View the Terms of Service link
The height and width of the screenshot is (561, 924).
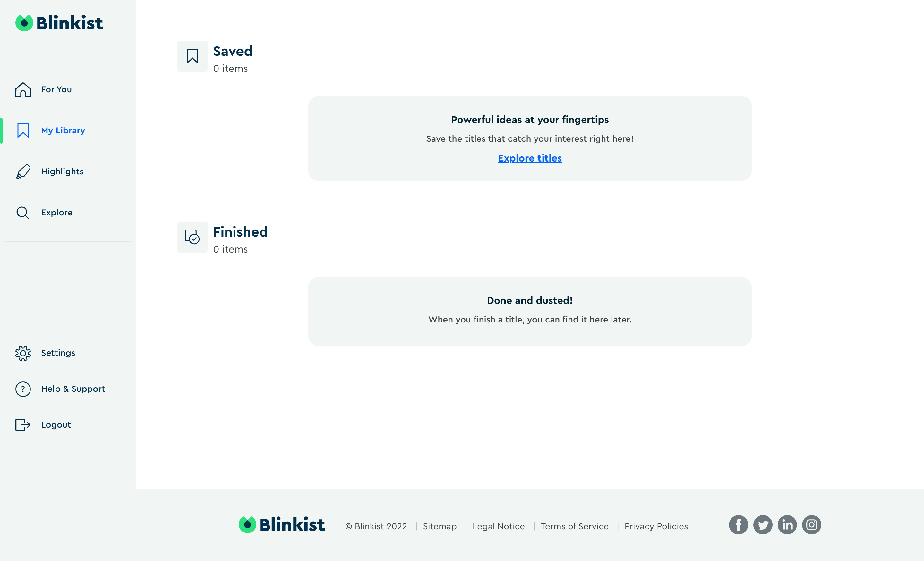[x=574, y=526]
